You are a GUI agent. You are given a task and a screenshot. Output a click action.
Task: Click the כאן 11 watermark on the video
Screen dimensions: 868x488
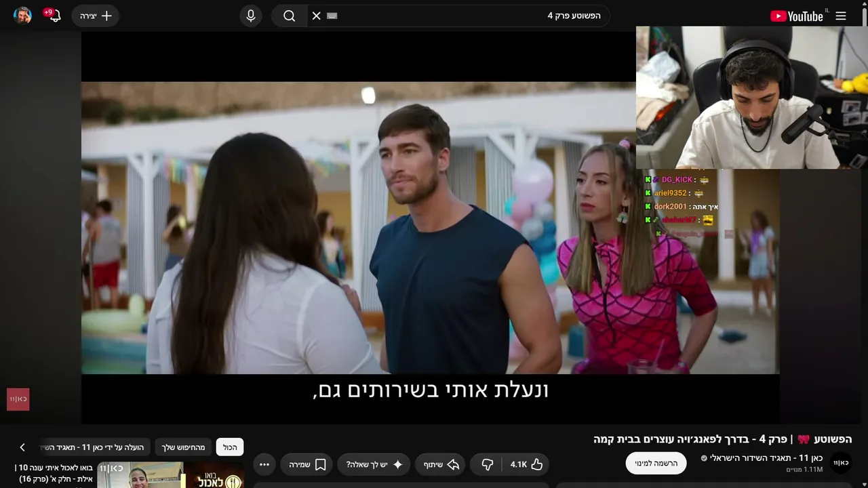(18, 399)
